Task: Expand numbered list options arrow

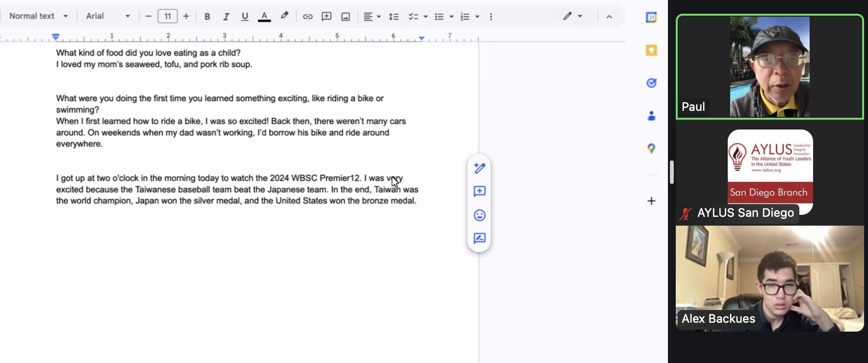Action: pyautogui.click(x=477, y=16)
